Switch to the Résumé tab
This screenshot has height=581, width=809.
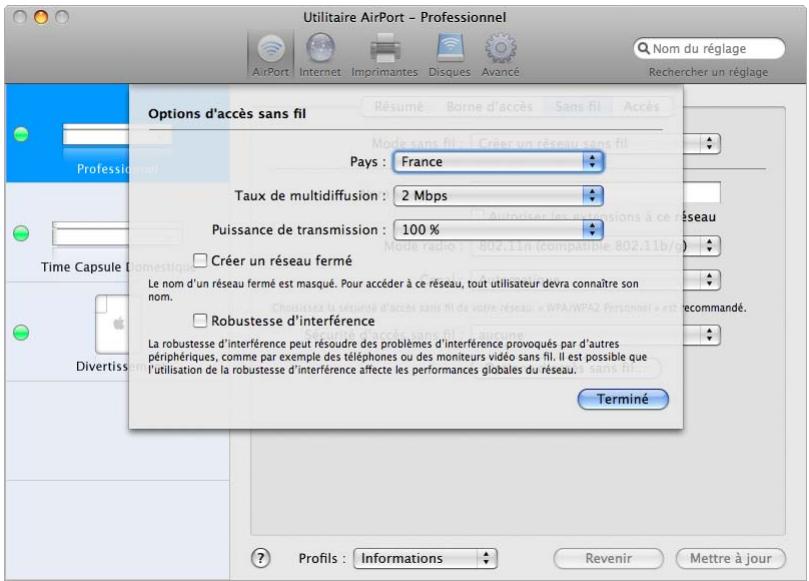[x=399, y=107]
